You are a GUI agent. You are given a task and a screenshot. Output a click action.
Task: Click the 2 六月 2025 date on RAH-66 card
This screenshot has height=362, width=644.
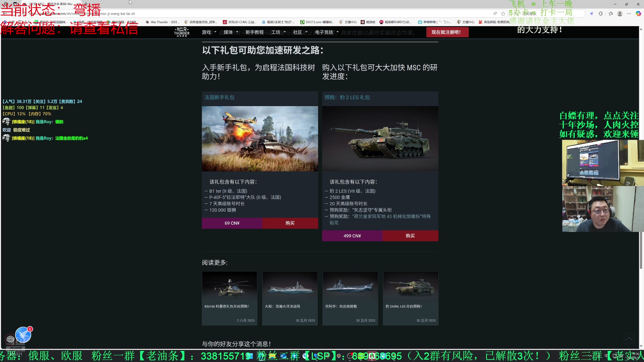(x=246, y=321)
